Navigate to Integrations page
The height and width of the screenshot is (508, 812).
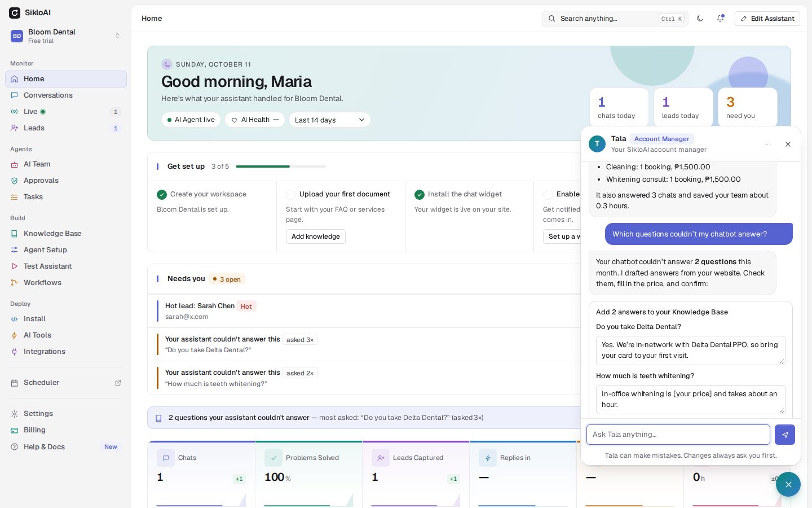pos(66,352)
